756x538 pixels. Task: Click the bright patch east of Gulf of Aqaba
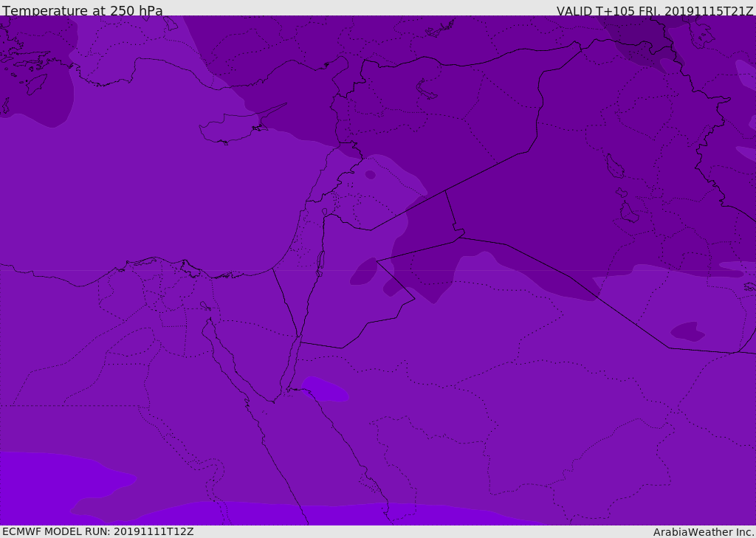(325, 389)
